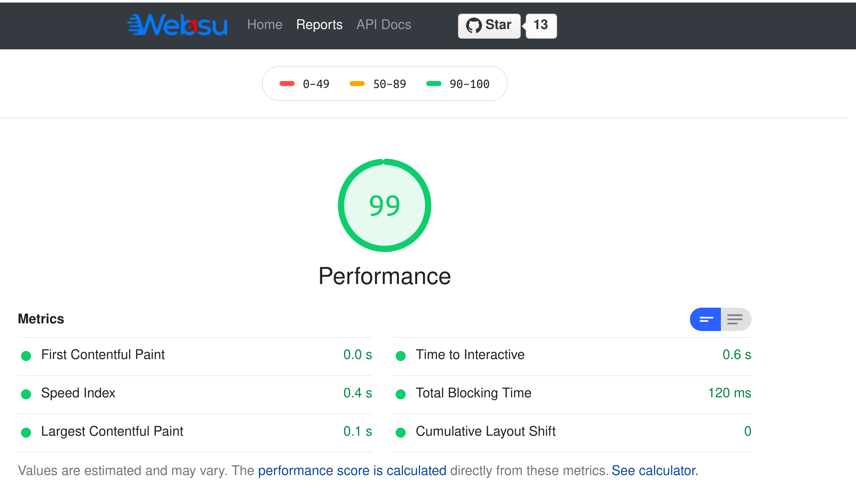Viewport: 856px width, 504px height.
Task: Click the Websu home logo icon
Action: pos(176,24)
